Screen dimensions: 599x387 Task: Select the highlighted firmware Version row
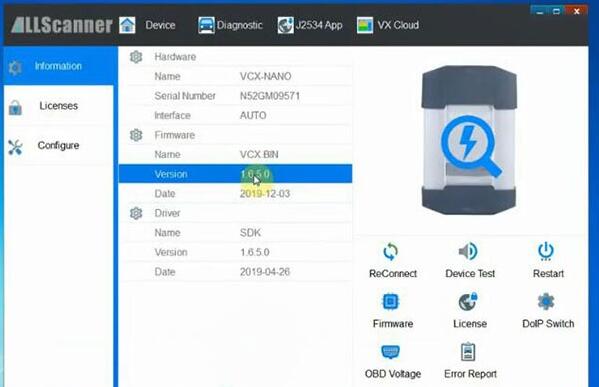235,174
